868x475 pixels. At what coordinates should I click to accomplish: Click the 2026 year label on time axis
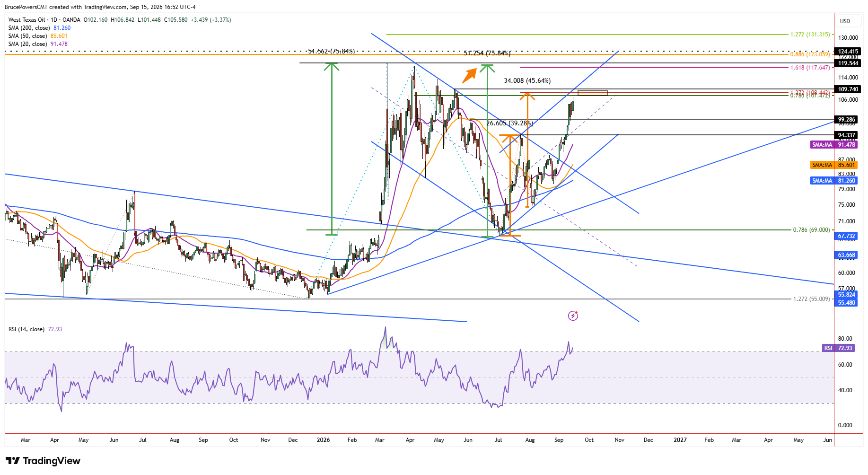(324, 440)
